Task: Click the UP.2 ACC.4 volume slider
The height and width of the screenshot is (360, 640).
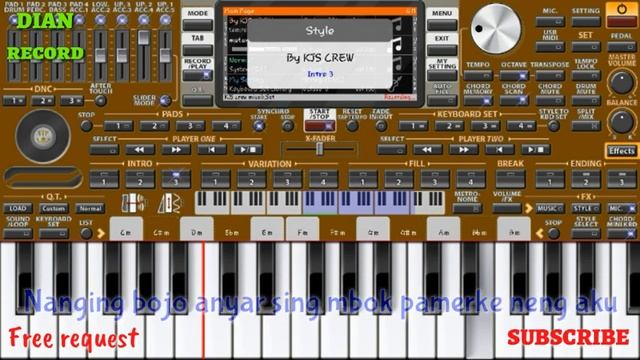Action: pos(143,38)
